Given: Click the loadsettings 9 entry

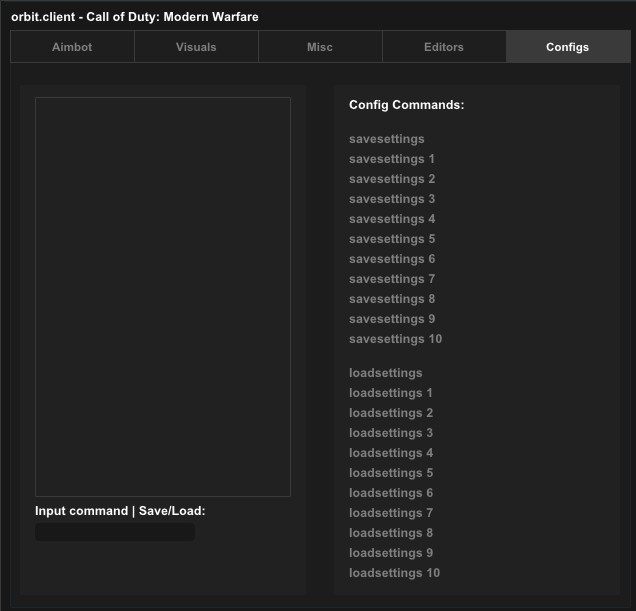Looking at the screenshot, I should pyautogui.click(x=390, y=553).
